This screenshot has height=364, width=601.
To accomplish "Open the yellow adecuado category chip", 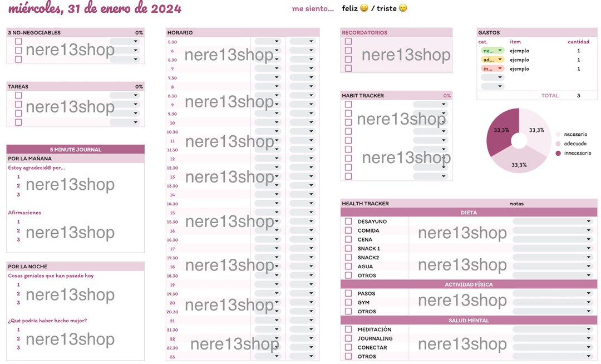I will [x=492, y=60].
